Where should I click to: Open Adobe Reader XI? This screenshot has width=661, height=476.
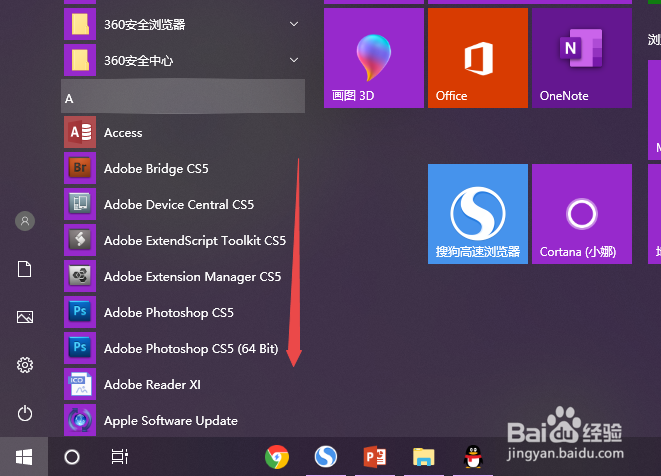183,385
